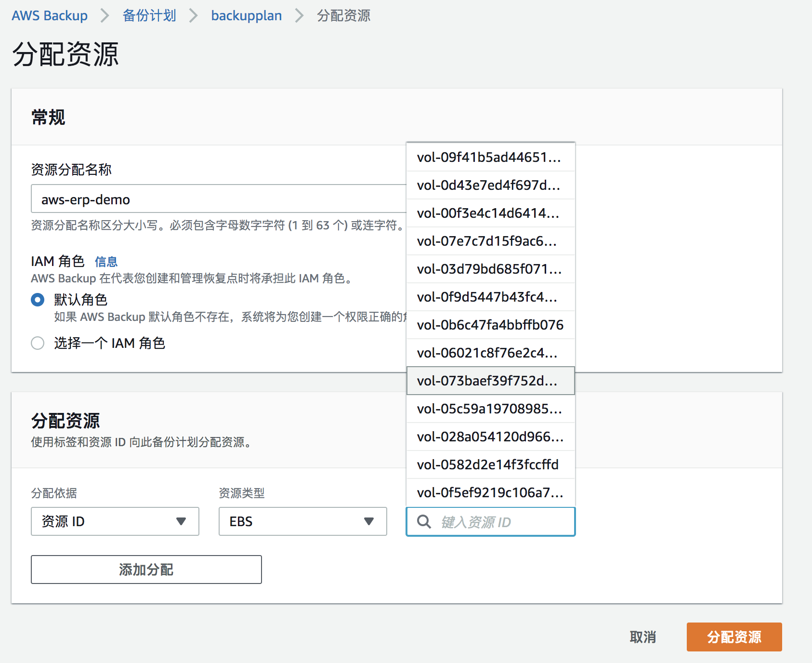The width and height of the screenshot is (812, 663).
Task: Open the IAM role info link
Action: click(x=106, y=262)
